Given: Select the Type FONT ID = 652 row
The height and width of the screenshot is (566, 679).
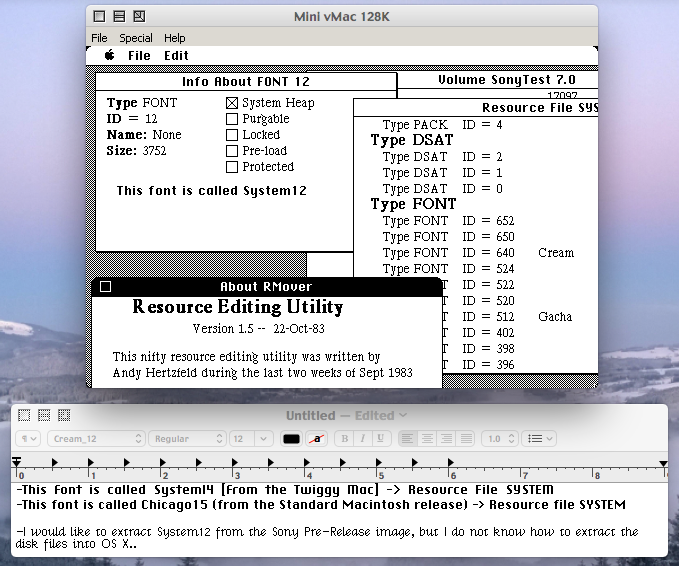Looking at the screenshot, I should (x=448, y=221).
